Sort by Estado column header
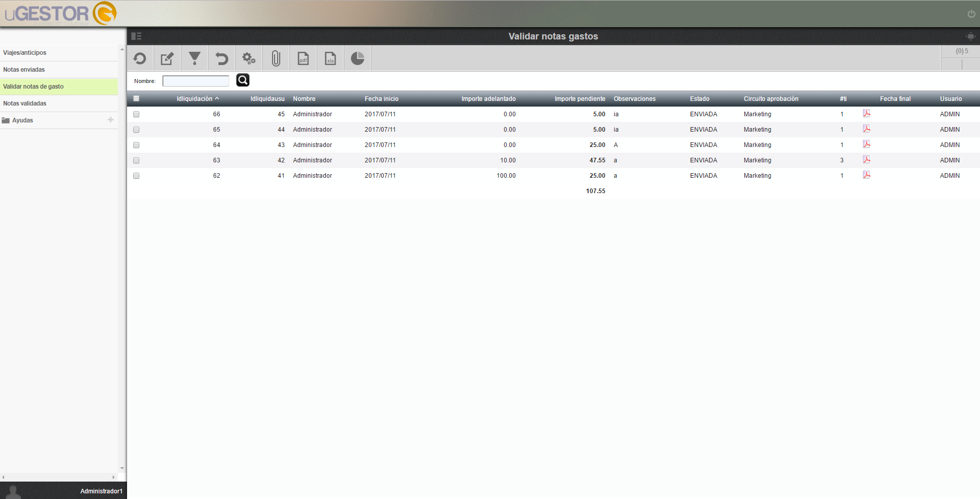 click(x=700, y=99)
